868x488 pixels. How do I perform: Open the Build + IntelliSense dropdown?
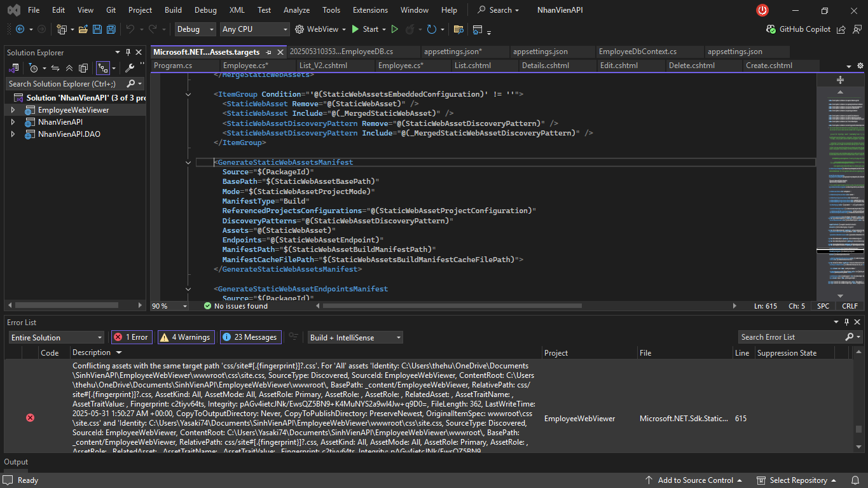click(x=355, y=337)
